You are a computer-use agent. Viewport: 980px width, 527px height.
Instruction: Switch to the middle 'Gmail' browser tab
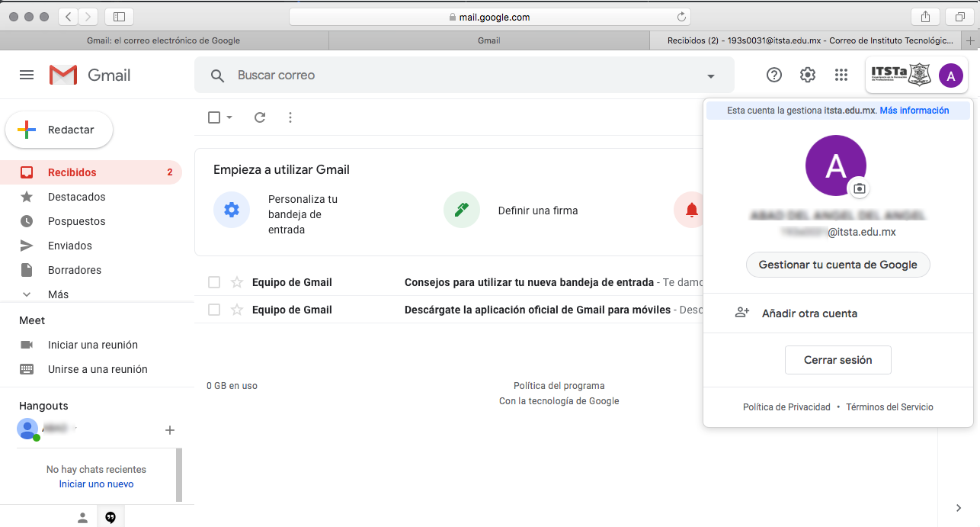pyautogui.click(x=489, y=40)
